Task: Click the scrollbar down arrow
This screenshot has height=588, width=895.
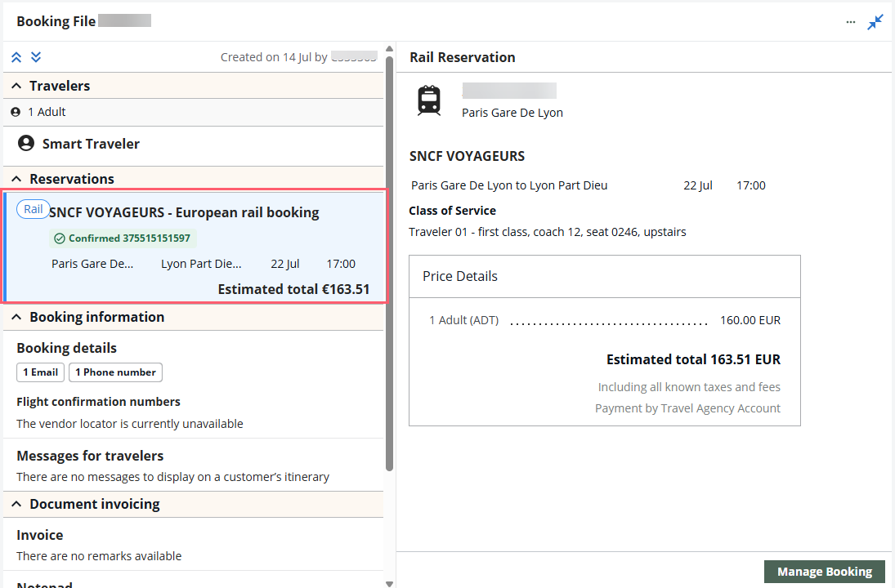Action: 389,583
